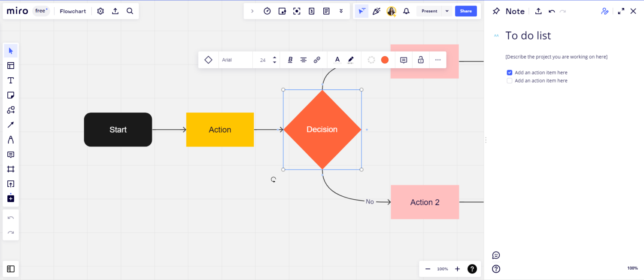
Task: Select the cursor selection tool
Action: (x=11, y=51)
